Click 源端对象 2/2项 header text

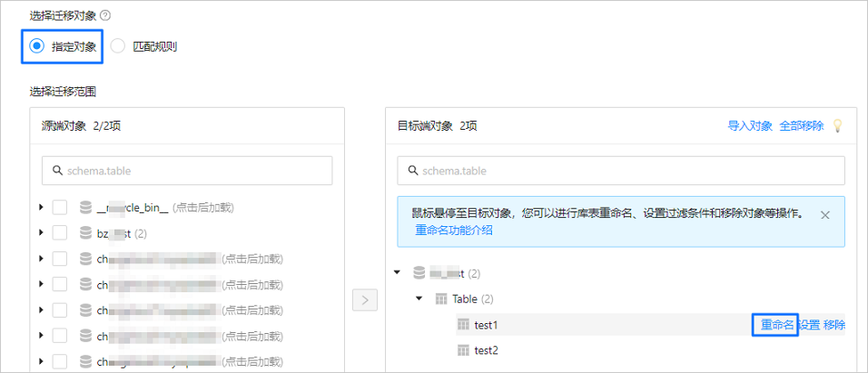(x=82, y=125)
